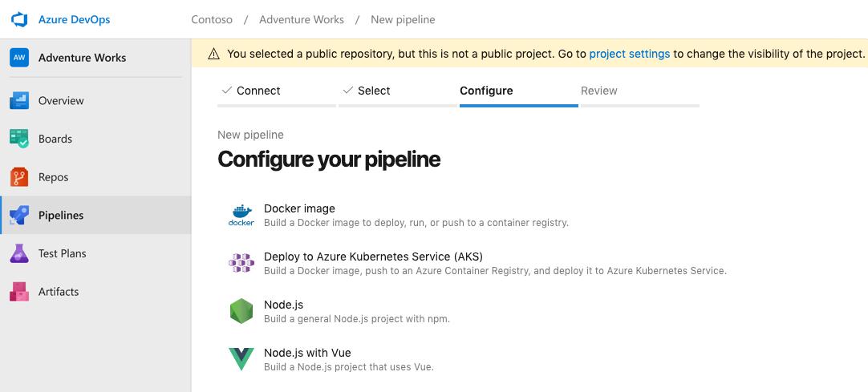
Task: Click AKS description mentioning Azure Container Registry
Action: coord(495,271)
